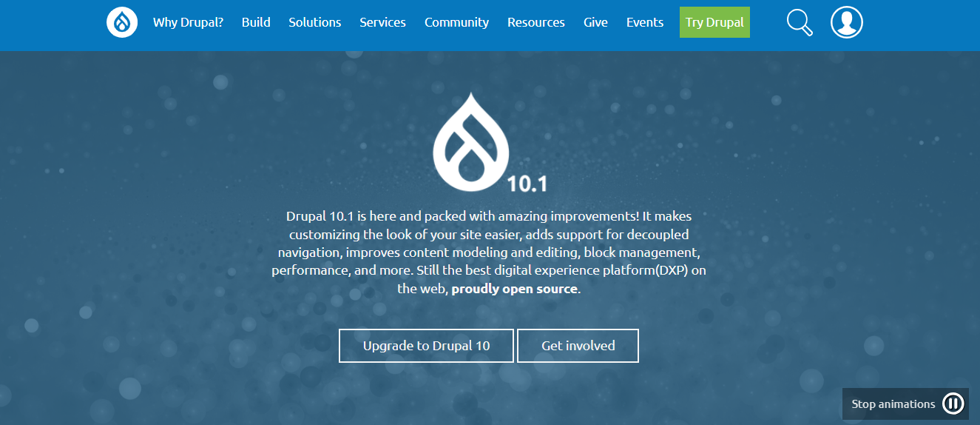Open the Solutions menu
The width and height of the screenshot is (980, 425).
315,22
